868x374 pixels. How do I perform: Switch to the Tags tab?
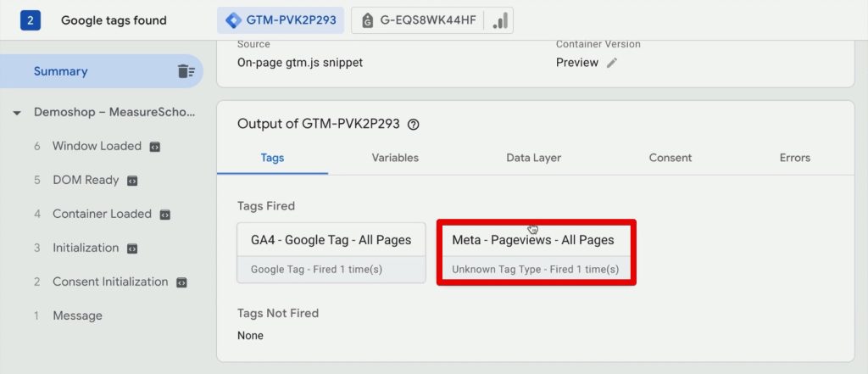point(272,158)
